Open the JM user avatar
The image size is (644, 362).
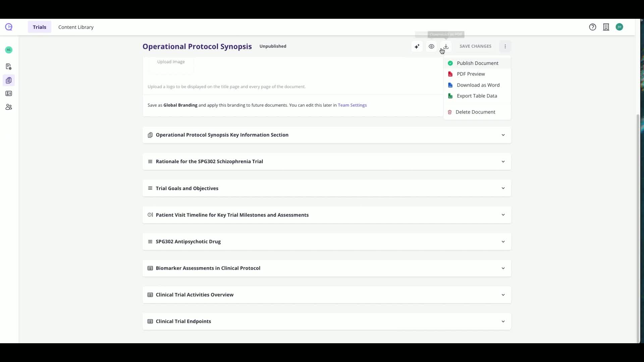620,27
